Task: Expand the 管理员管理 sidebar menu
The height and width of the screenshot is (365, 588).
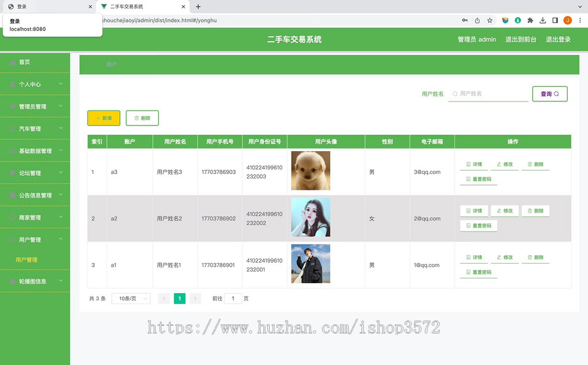Action: point(35,106)
